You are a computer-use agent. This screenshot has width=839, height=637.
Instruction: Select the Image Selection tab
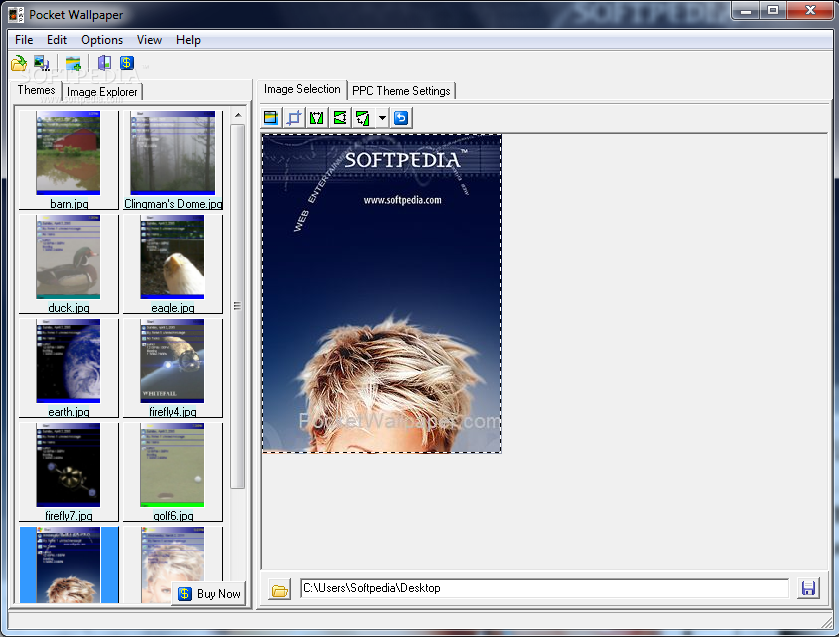point(302,89)
